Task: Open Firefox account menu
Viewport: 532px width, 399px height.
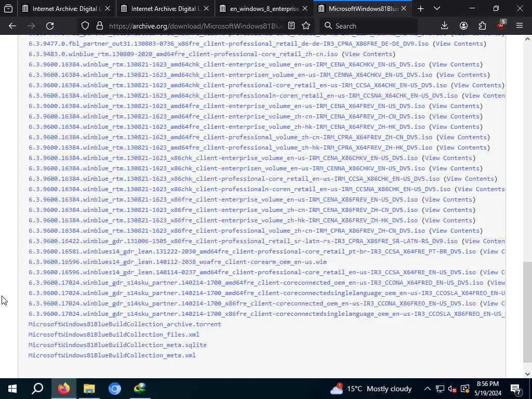Action: tap(463, 26)
